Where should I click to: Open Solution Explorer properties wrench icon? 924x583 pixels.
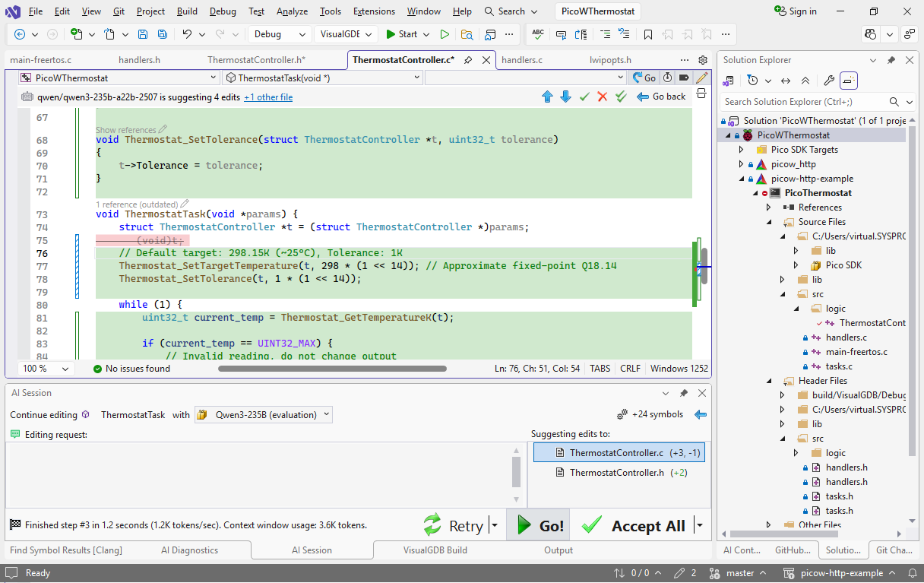coord(829,81)
